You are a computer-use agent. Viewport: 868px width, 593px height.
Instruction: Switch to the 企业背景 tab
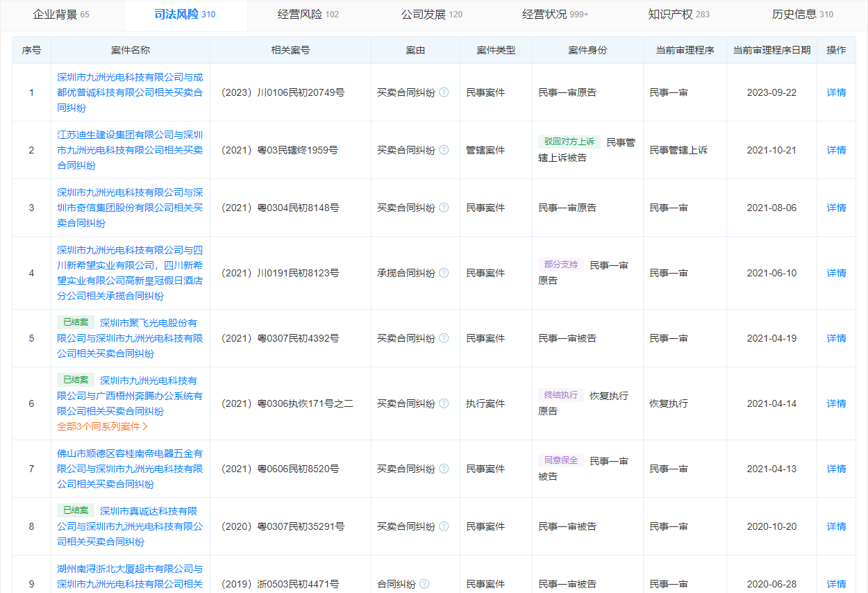click(61, 15)
